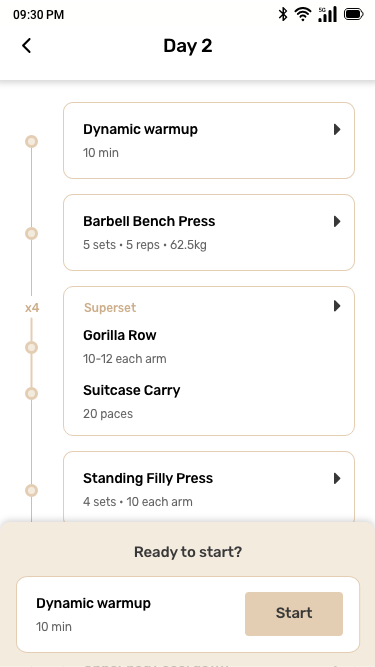Image resolution: width=375 pixels, height=667 pixels.
Task: Select the Barbell Bench Press timeline dot
Action: click(31, 233)
